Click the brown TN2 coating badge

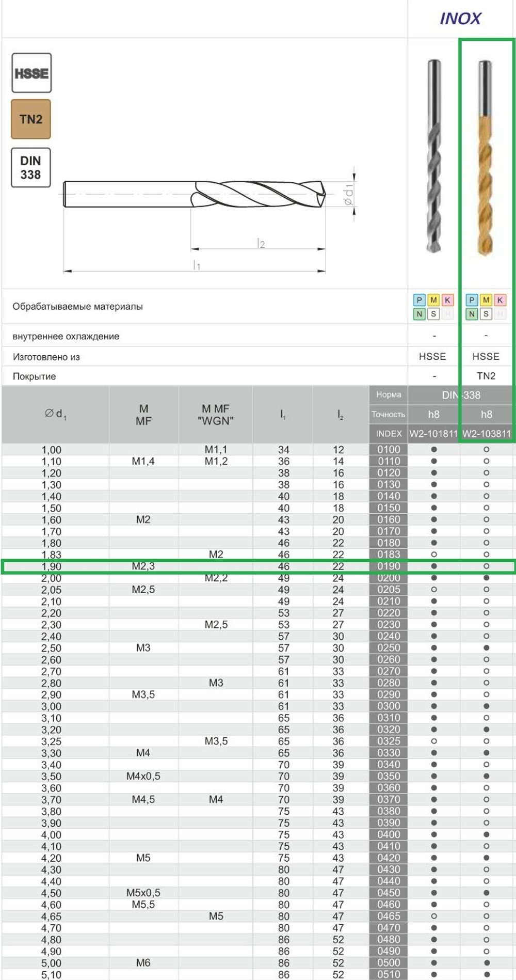coord(31,119)
